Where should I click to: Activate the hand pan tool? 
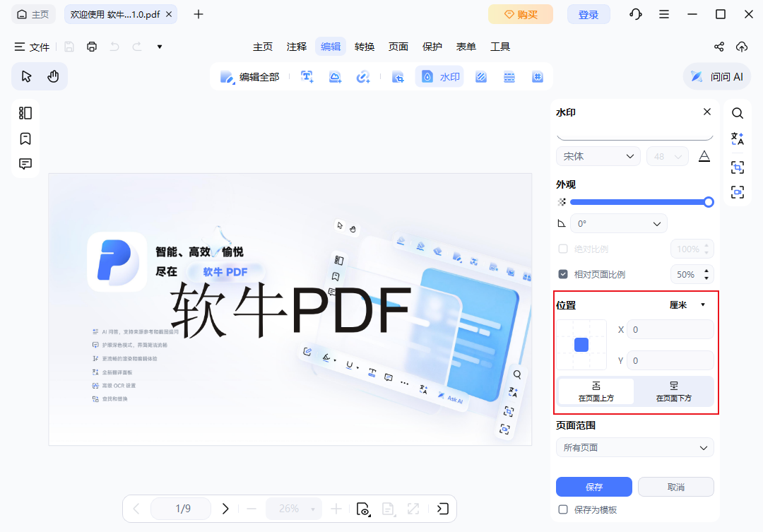(53, 76)
